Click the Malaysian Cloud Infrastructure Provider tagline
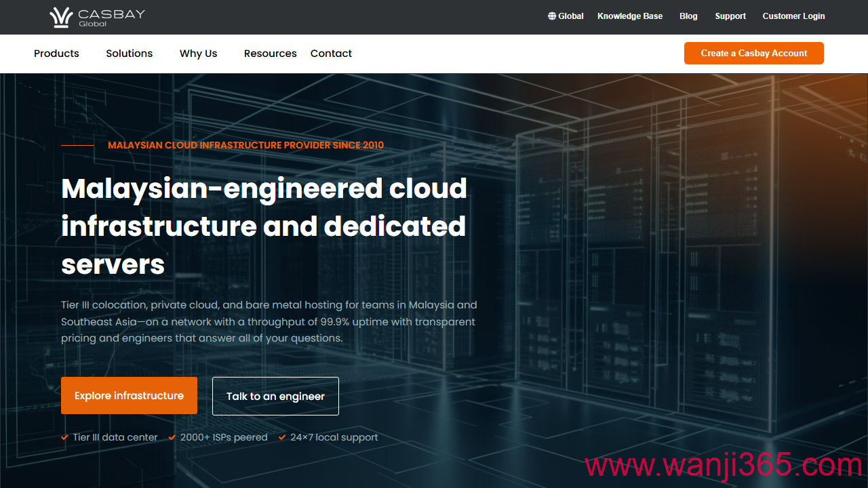868x488 pixels. pyautogui.click(x=245, y=145)
